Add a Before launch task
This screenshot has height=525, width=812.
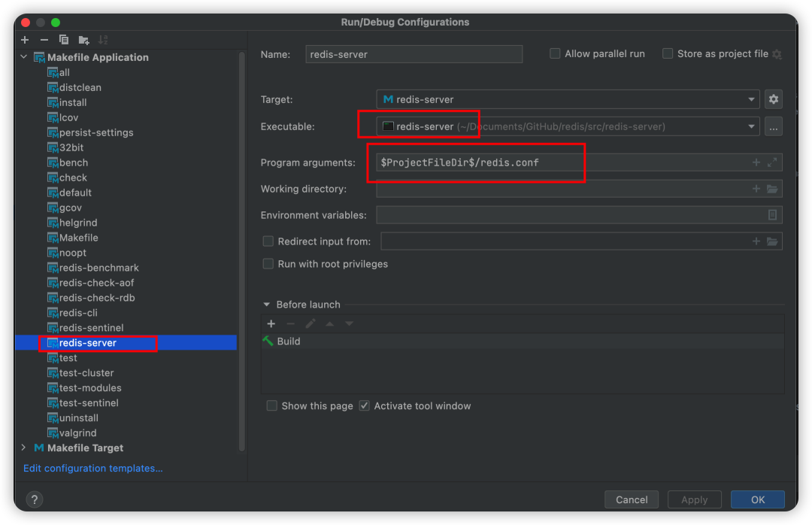(x=271, y=323)
